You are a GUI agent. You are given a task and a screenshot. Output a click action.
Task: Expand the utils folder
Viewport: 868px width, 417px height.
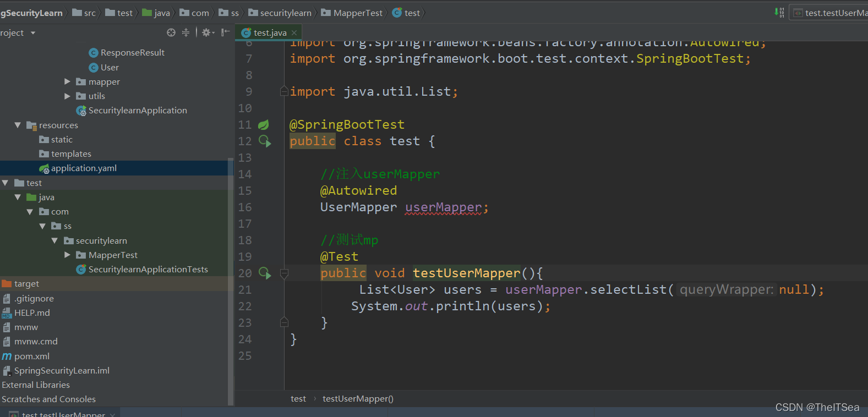point(67,96)
